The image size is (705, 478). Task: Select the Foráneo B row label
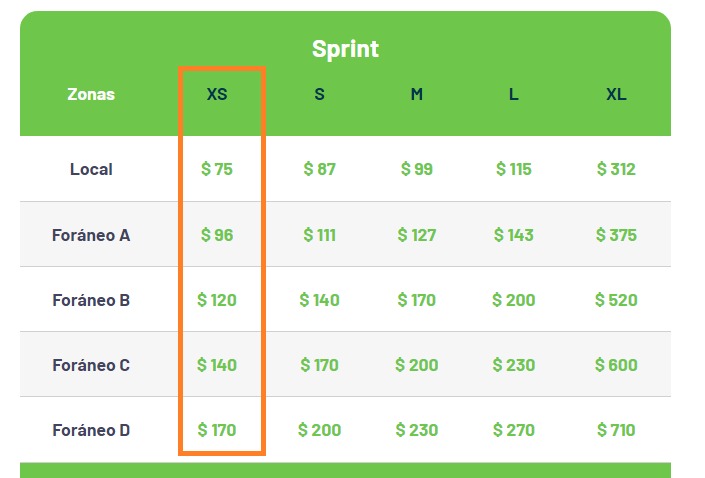[91, 300]
